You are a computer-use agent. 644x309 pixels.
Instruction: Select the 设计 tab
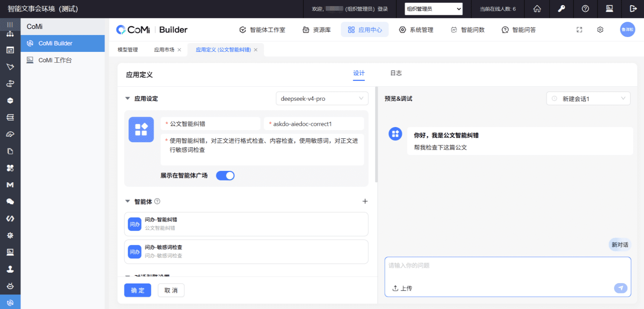(x=359, y=73)
